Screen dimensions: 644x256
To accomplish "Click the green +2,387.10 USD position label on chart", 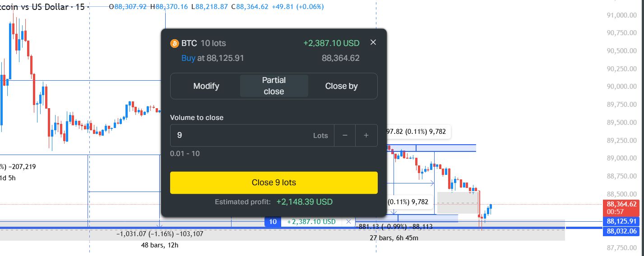I will (311, 222).
